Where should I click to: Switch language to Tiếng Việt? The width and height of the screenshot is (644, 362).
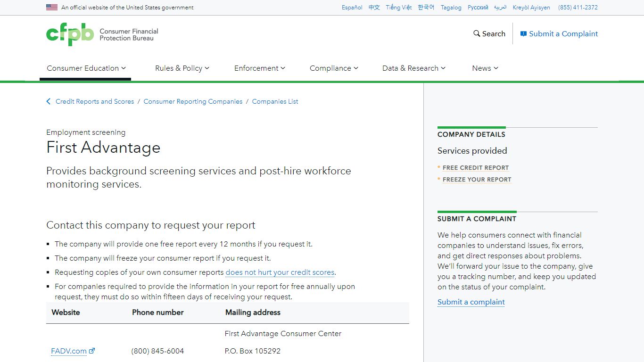tap(399, 8)
